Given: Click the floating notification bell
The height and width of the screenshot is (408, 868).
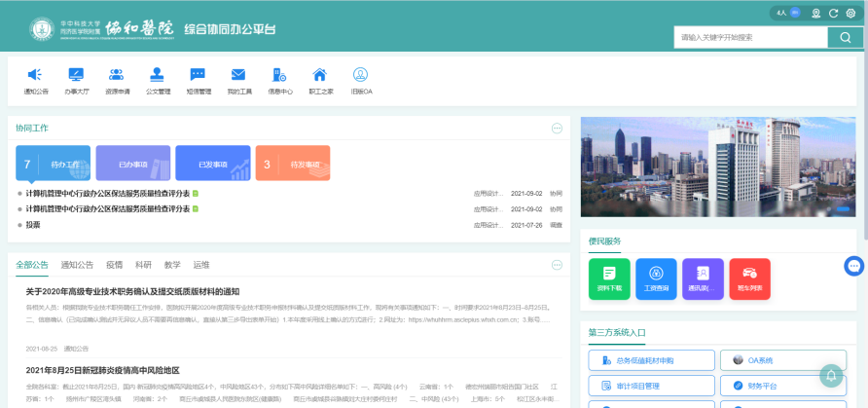Looking at the screenshot, I should 831,374.
